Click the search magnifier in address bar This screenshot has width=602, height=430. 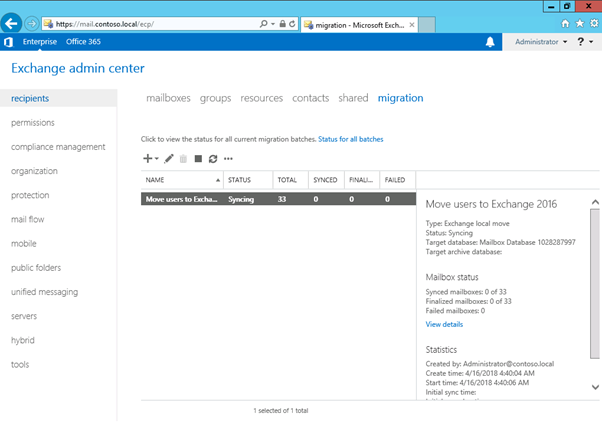(x=263, y=24)
